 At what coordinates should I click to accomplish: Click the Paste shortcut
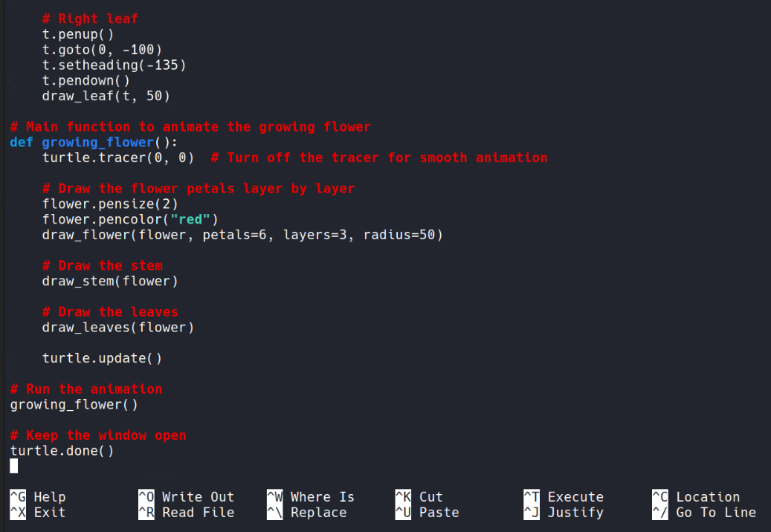[439, 513]
